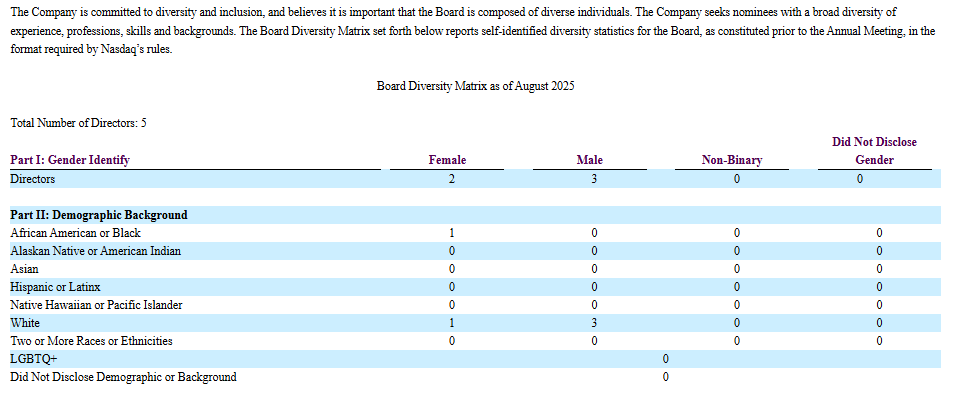Click the 'Female' column header

pyautogui.click(x=447, y=160)
